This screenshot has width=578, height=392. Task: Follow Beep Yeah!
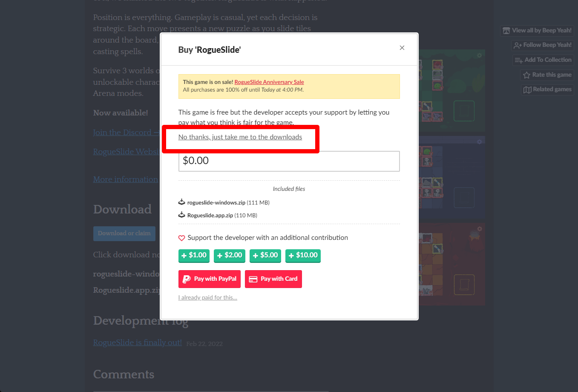tap(543, 45)
